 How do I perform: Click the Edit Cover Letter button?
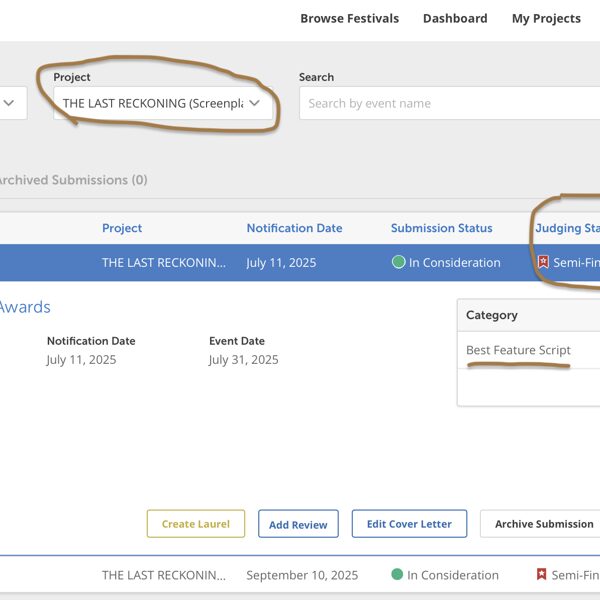(409, 524)
